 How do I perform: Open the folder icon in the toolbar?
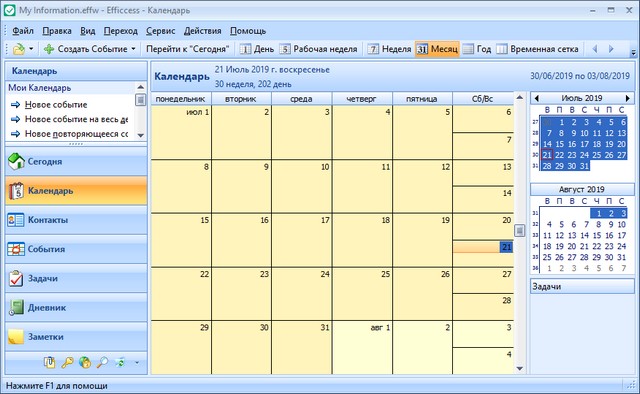point(19,49)
